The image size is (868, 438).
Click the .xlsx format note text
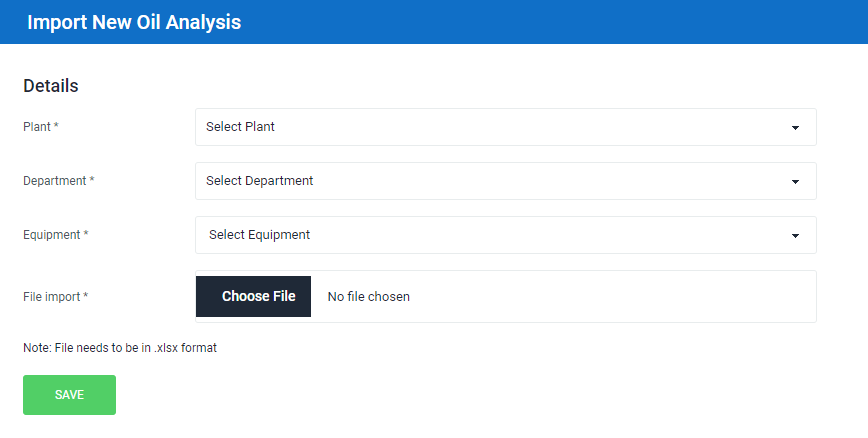coord(120,348)
